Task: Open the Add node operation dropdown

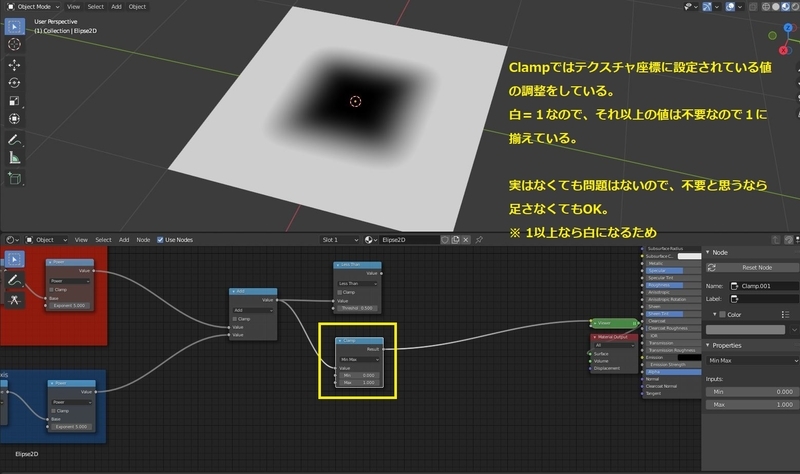Action: coord(253,310)
